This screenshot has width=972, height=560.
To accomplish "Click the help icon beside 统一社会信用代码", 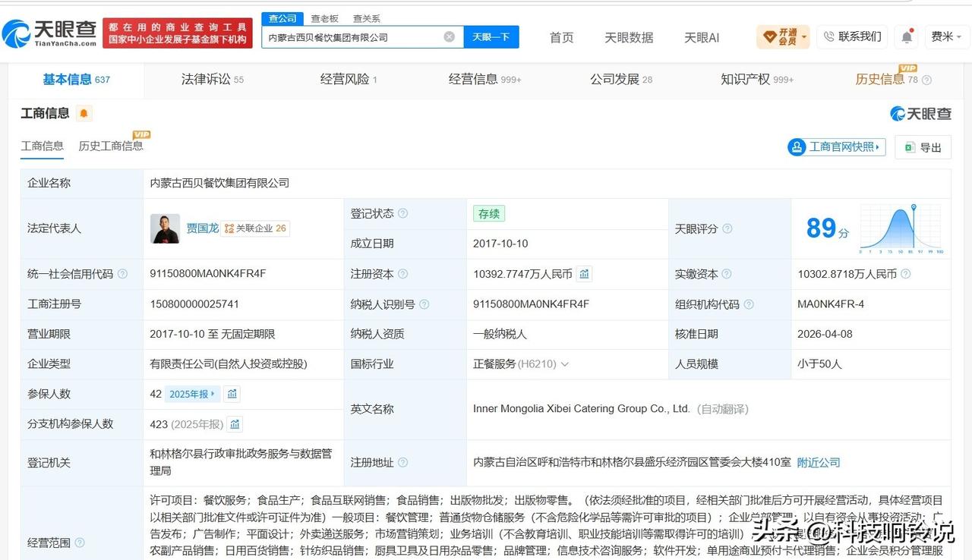I will pos(122,274).
